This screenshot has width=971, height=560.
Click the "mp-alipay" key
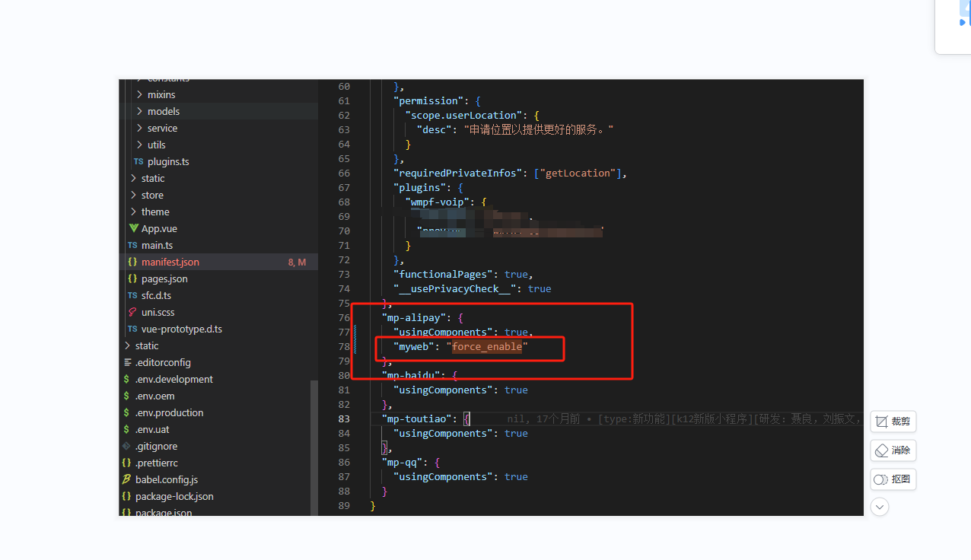coord(415,317)
